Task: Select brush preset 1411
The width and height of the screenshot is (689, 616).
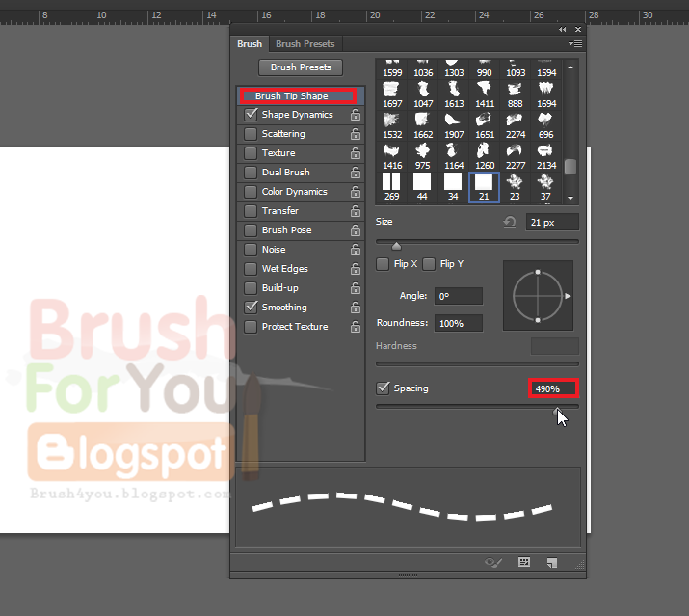Action: coord(485,95)
